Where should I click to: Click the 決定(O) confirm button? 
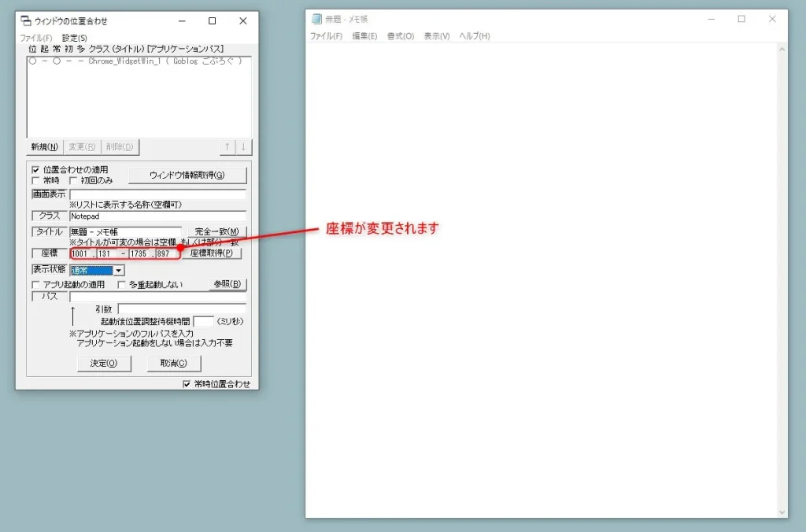pyautogui.click(x=103, y=363)
